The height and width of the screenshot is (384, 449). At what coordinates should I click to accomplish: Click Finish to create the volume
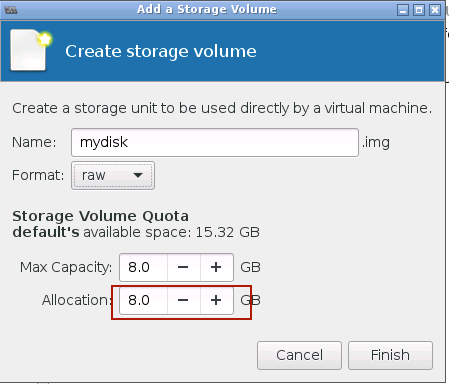point(390,355)
